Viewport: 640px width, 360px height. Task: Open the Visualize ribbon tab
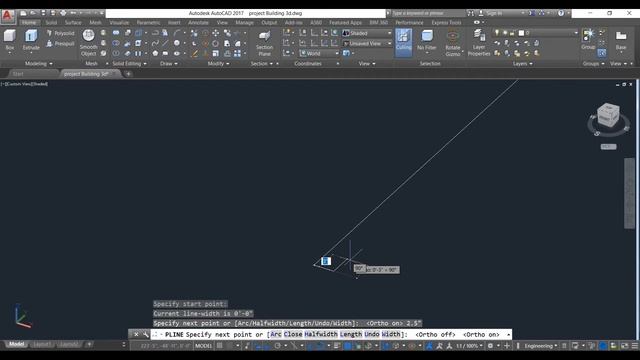point(119,22)
